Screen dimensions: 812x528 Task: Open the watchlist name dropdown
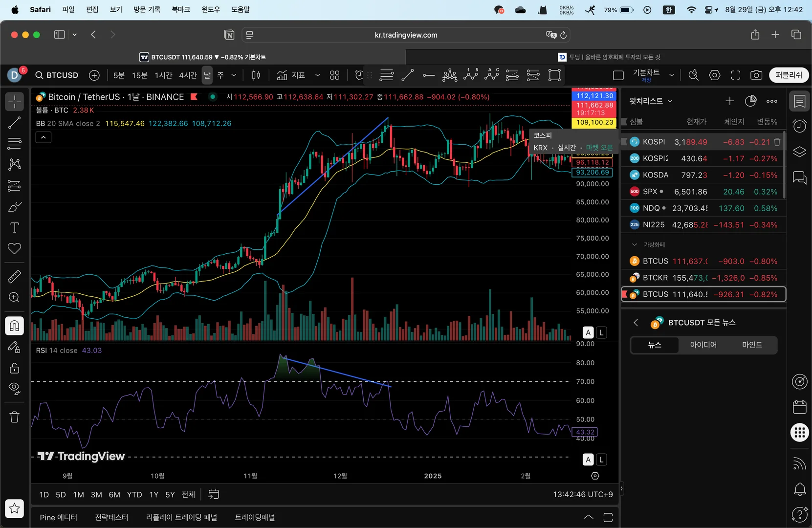[651, 101]
